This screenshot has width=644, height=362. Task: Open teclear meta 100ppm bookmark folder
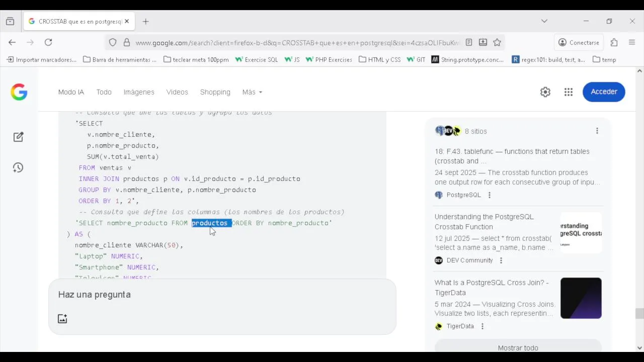pyautogui.click(x=196, y=59)
